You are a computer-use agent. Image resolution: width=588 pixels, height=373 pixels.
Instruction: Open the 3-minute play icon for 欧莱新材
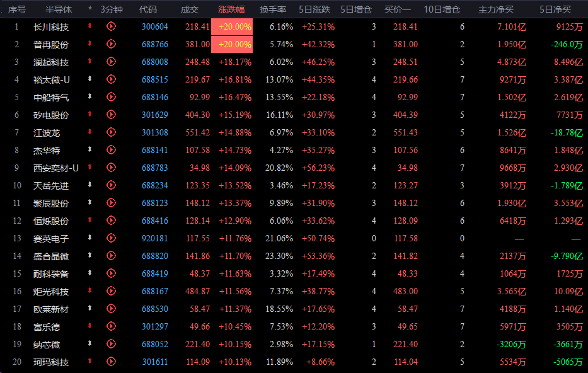click(x=111, y=308)
